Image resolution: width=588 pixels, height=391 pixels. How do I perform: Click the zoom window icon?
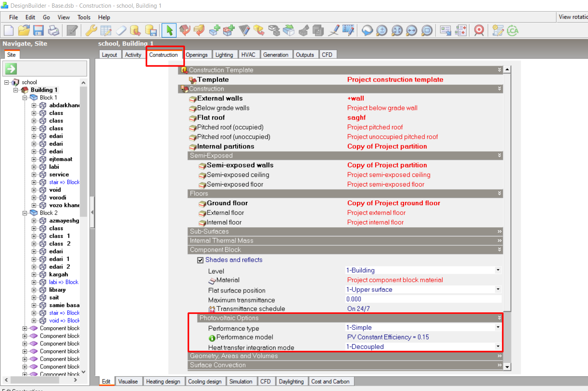tap(427, 30)
